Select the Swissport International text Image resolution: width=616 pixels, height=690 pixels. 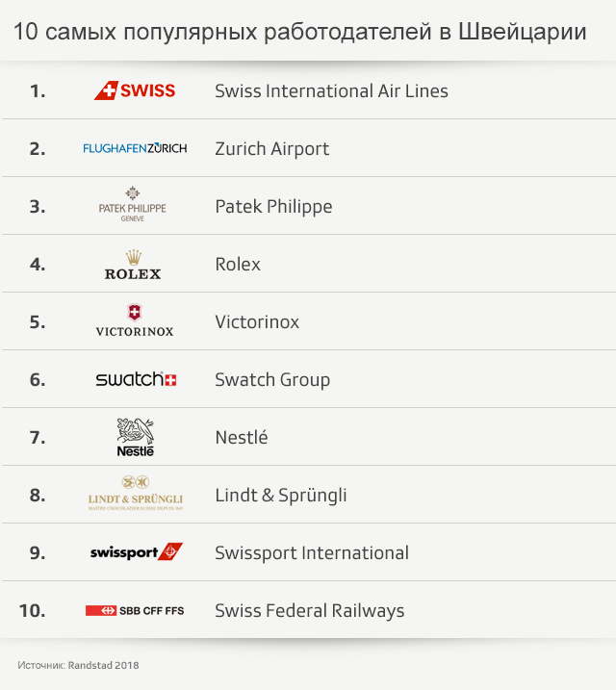[x=312, y=553]
